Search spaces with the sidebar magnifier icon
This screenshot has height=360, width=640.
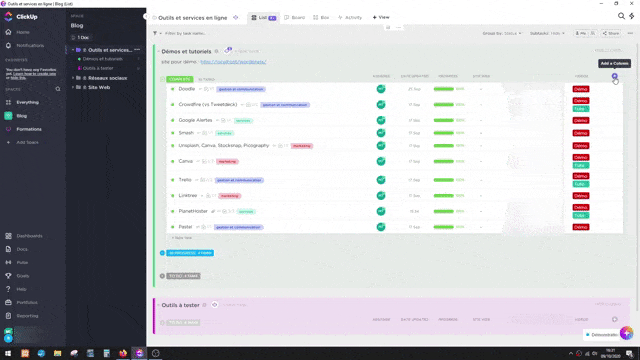58,89
